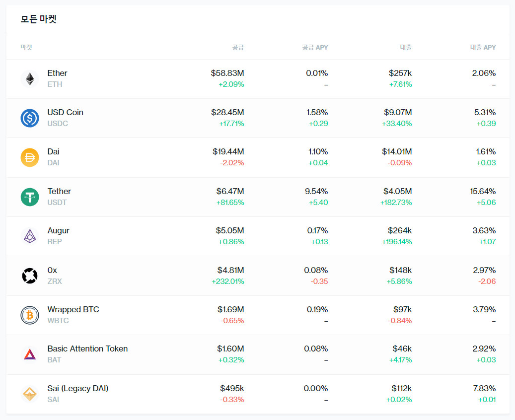
Task: Click Sai borrow APY 7.83%
Action: (x=484, y=389)
